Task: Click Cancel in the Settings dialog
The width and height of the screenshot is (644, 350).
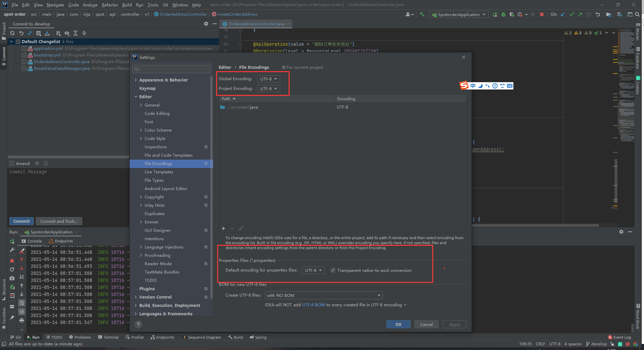Action: click(x=426, y=324)
